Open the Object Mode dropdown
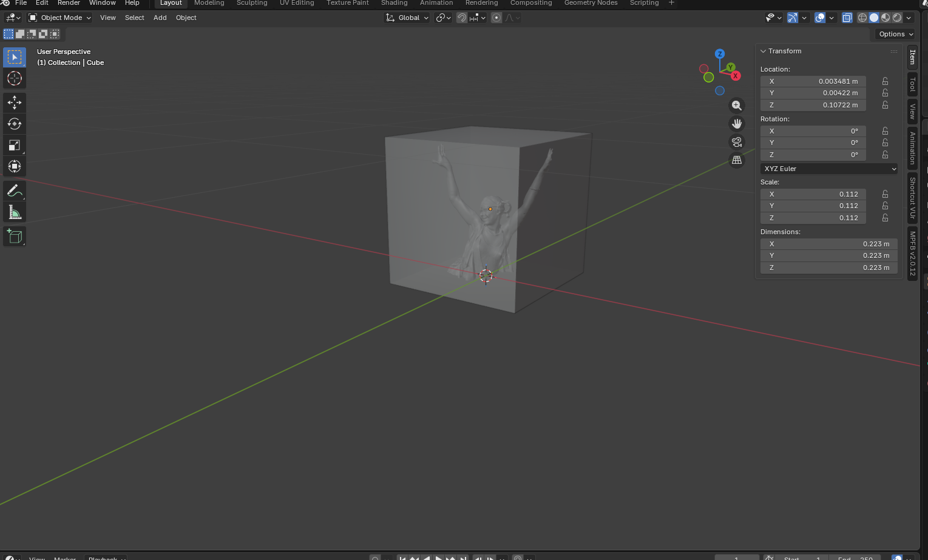 pyautogui.click(x=60, y=18)
